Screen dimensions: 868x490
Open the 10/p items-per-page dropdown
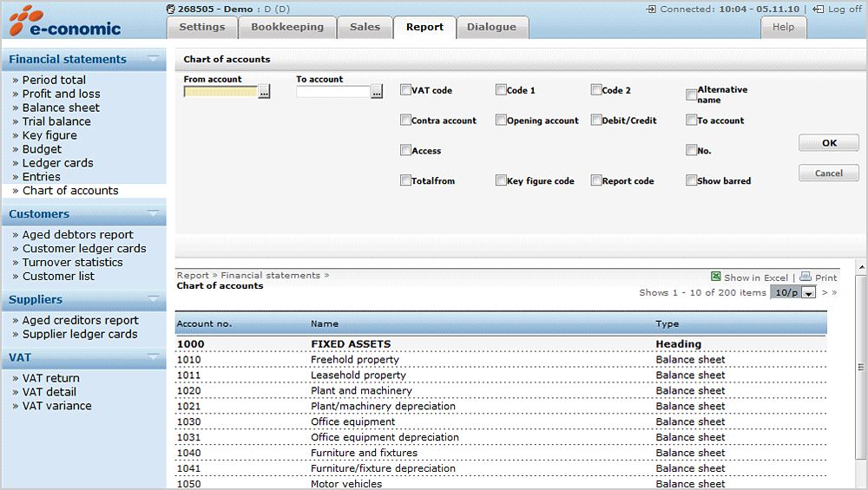(809, 293)
